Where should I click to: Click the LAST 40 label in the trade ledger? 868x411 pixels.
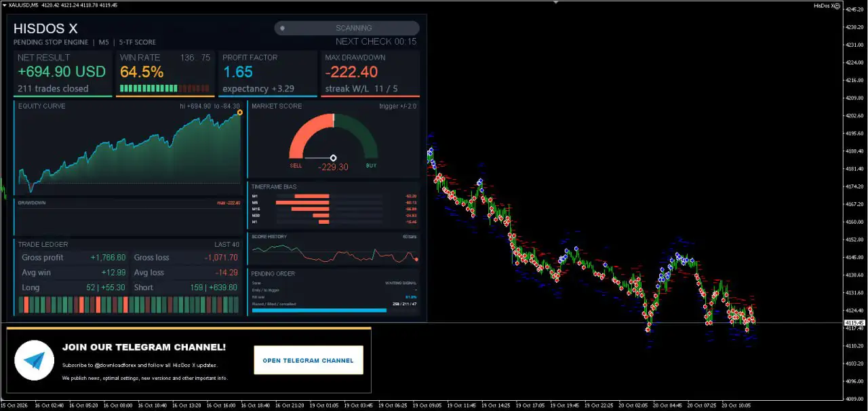226,244
